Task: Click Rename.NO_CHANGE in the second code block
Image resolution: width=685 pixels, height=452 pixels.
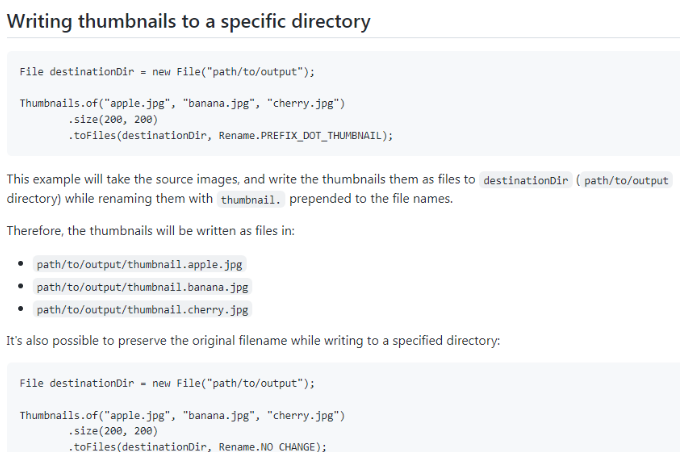Action: (290, 446)
